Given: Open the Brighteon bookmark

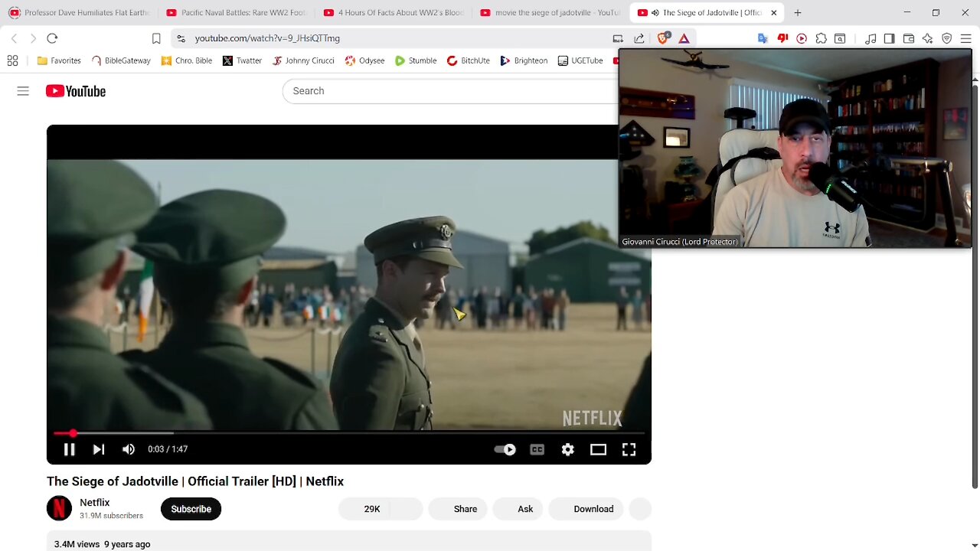Looking at the screenshot, I should pyautogui.click(x=524, y=60).
